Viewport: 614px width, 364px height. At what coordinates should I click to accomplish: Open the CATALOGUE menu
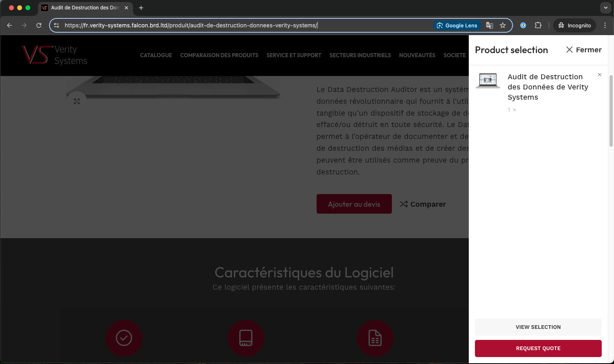[x=156, y=55]
